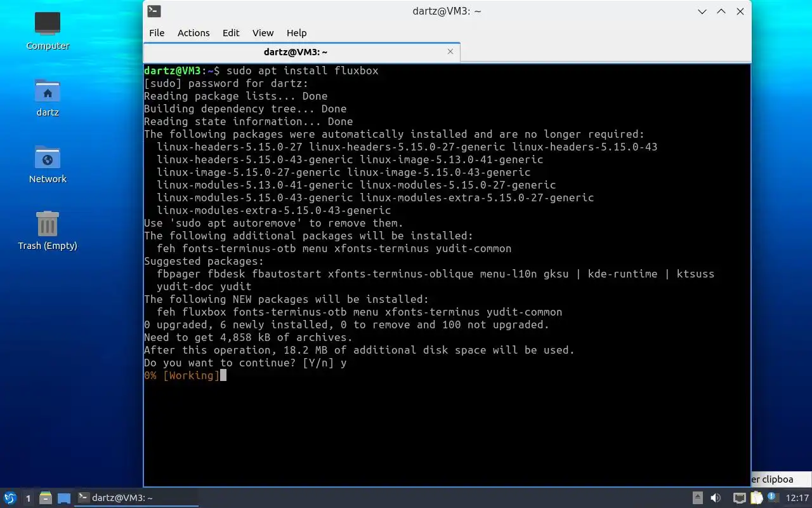
Task: Click the show desktop icon in taskbar
Action: coord(64,498)
